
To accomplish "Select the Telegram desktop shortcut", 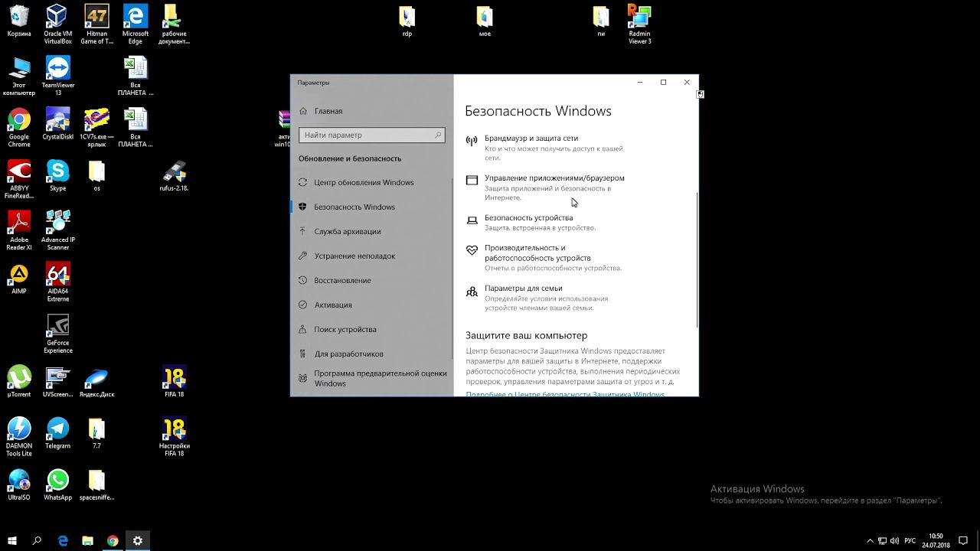I will point(58,433).
